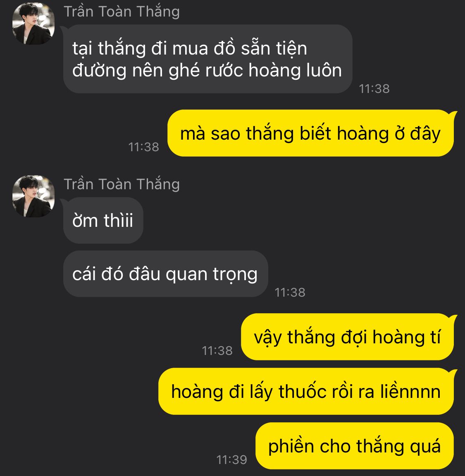This screenshot has width=465, height=476.
Task: Tap second Trần Toàn Thắng name label
Action: 122,184
